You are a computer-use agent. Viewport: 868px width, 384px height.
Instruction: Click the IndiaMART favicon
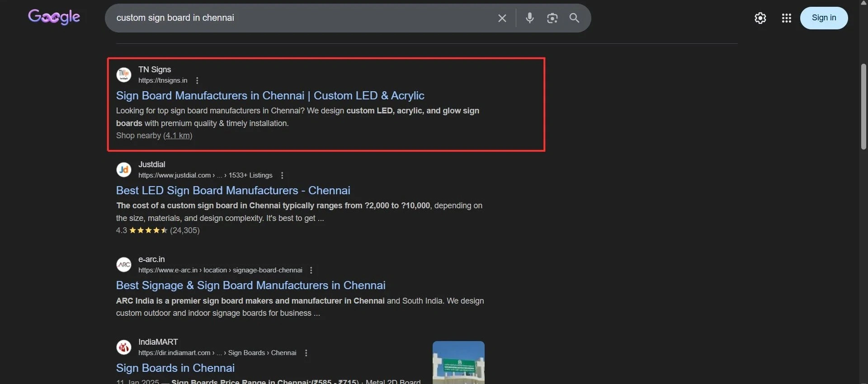click(x=124, y=347)
